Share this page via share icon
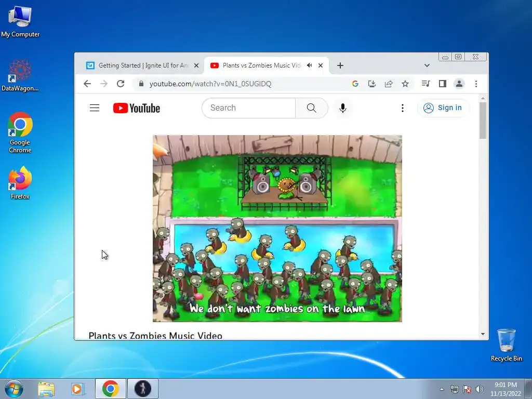Screen dimensions: 532x399 click(389, 84)
